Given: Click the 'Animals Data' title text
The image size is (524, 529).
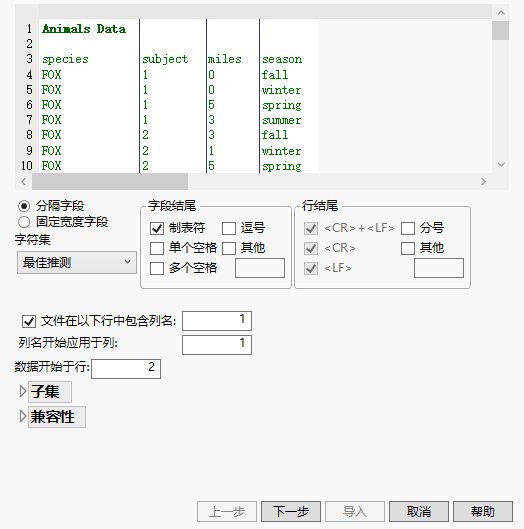Looking at the screenshot, I should pyautogui.click(x=84, y=29).
